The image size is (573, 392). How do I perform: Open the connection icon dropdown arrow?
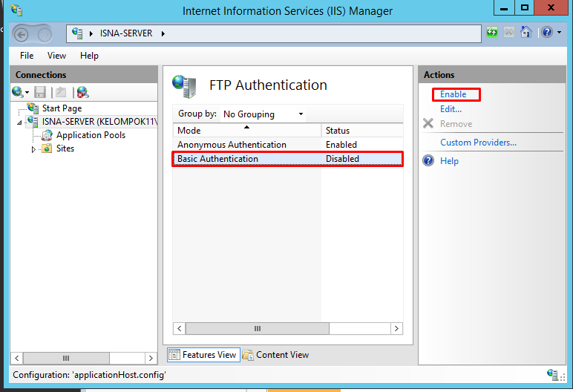click(27, 92)
